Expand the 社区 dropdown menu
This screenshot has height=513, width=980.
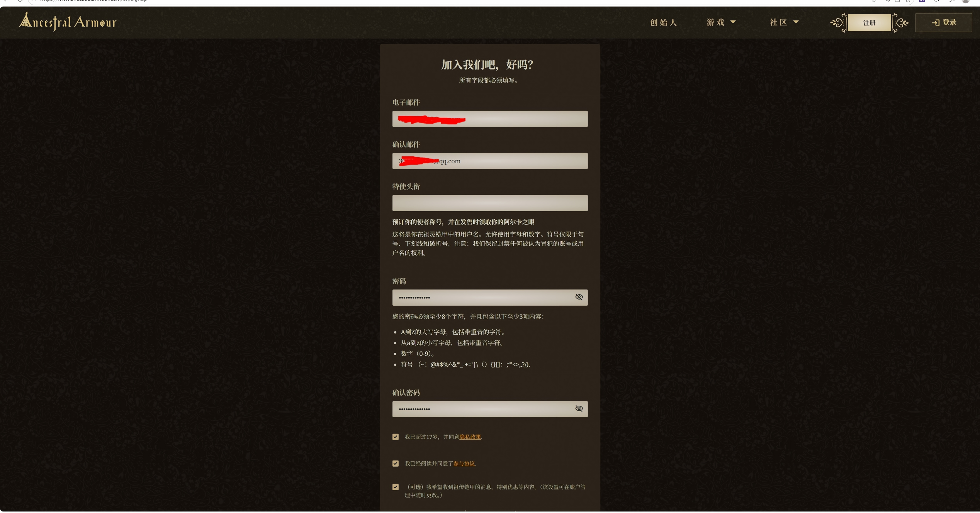tap(784, 22)
